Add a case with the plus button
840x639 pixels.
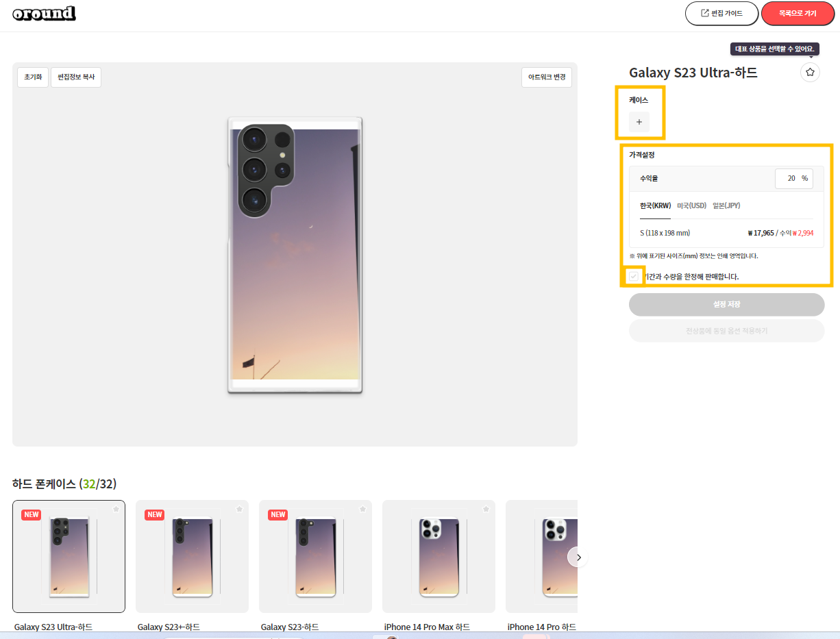point(639,122)
